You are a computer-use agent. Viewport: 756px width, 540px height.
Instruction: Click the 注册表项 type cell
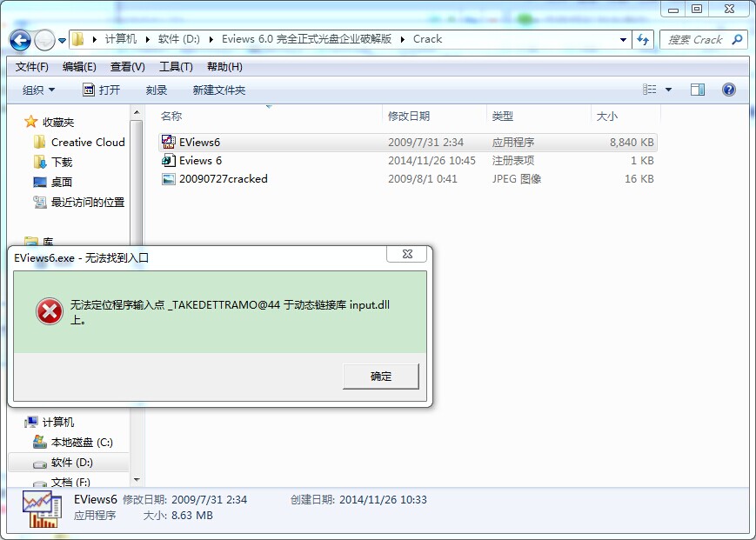tap(513, 160)
